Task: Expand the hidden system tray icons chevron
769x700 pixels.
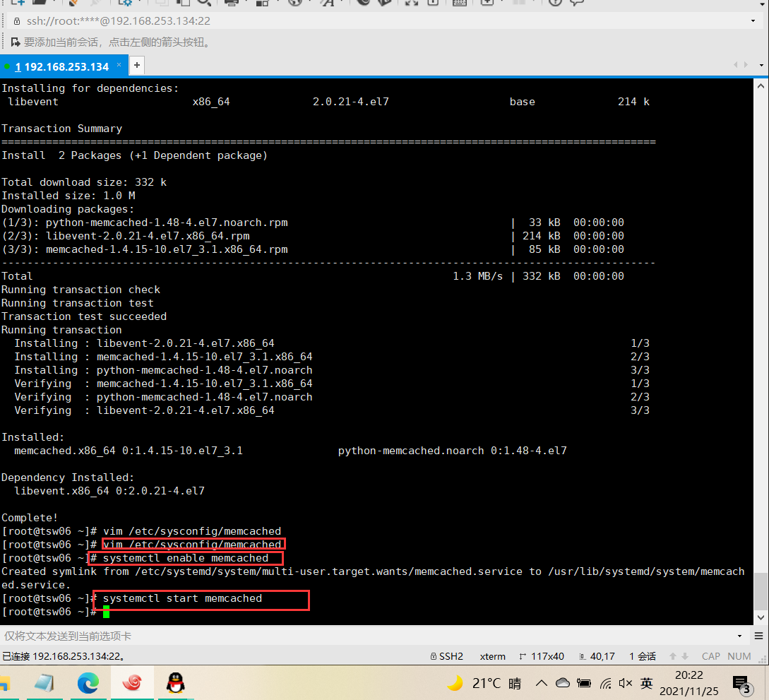Action: [x=542, y=683]
